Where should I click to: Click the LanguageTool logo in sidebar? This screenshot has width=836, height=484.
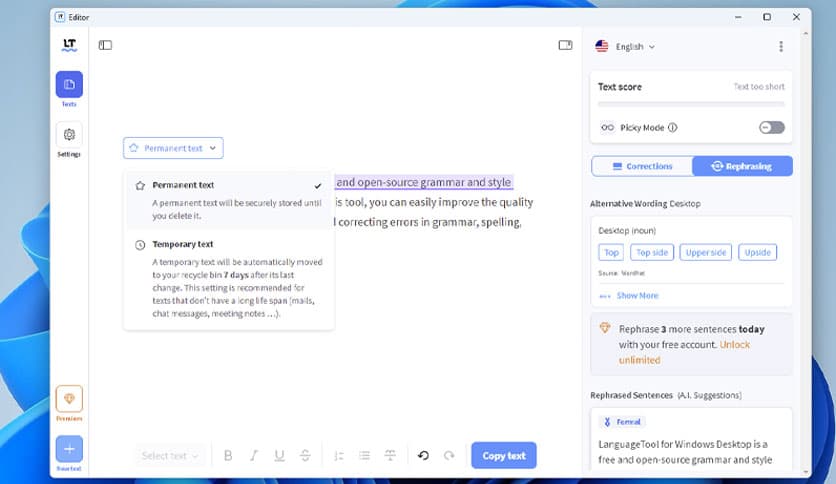coord(69,45)
